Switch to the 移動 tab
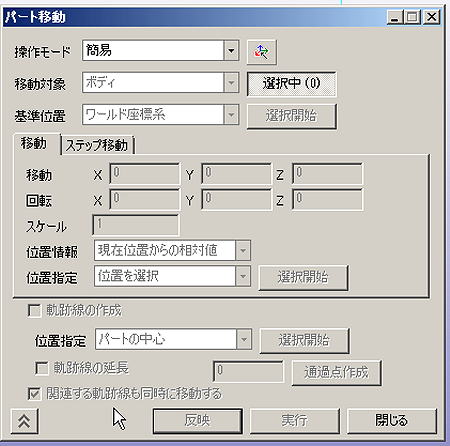The width and height of the screenshot is (450, 446). tap(37, 144)
